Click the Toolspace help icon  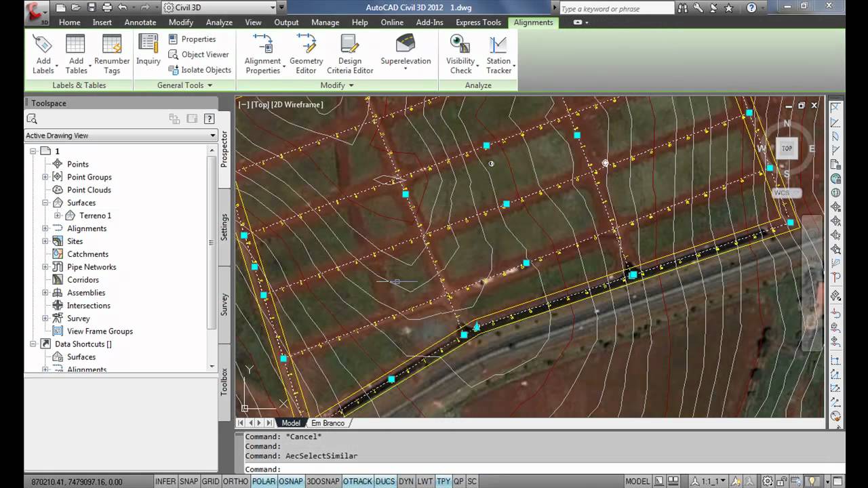(x=209, y=119)
